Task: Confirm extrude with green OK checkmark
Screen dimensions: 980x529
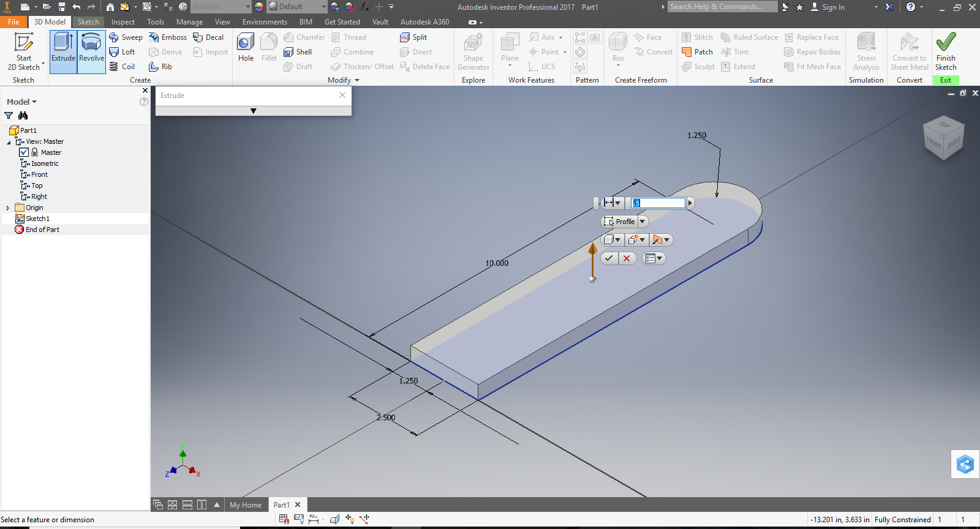Action: point(609,258)
